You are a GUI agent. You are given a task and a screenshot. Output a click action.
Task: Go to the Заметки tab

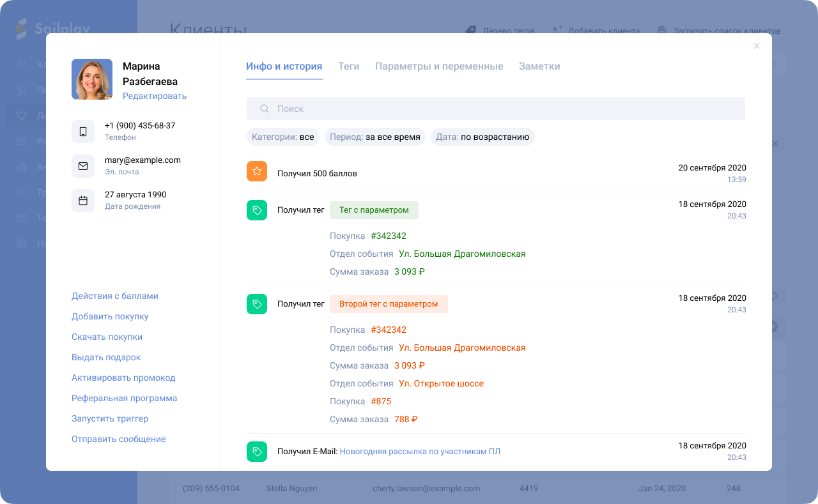pyautogui.click(x=539, y=66)
